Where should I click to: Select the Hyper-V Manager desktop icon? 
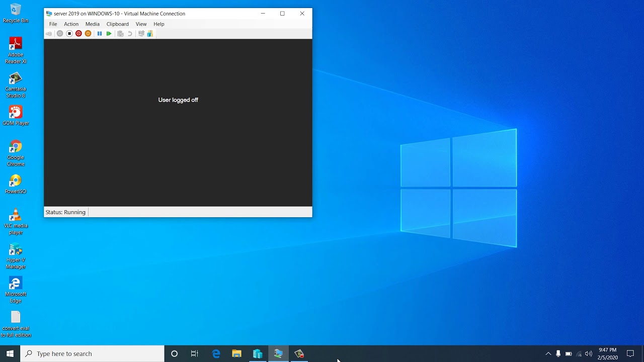point(16,256)
